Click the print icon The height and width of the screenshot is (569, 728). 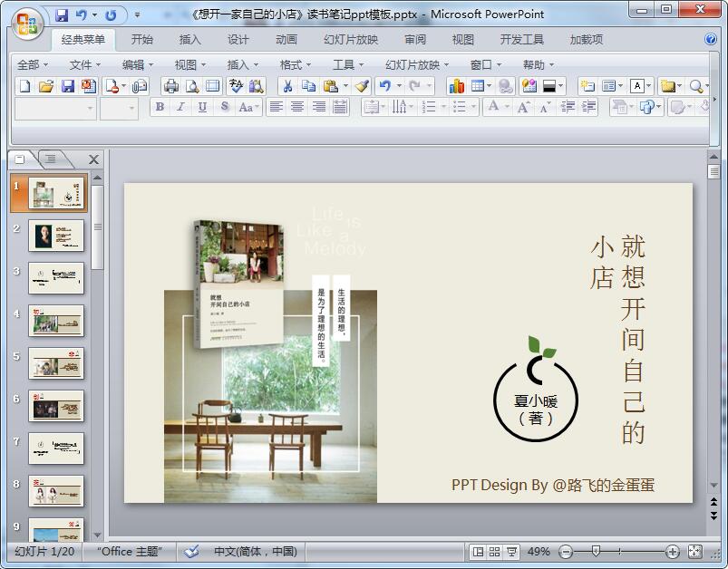click(x=170, y=86)
